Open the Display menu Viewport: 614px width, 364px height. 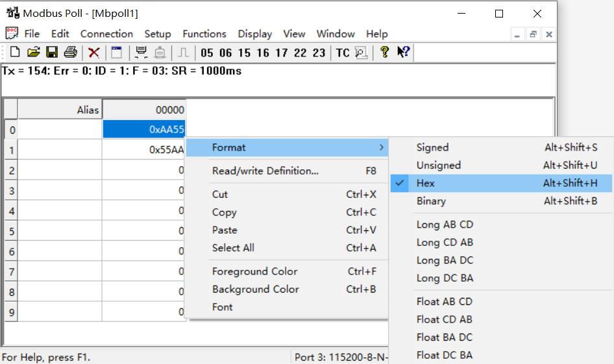coord(254,34)
